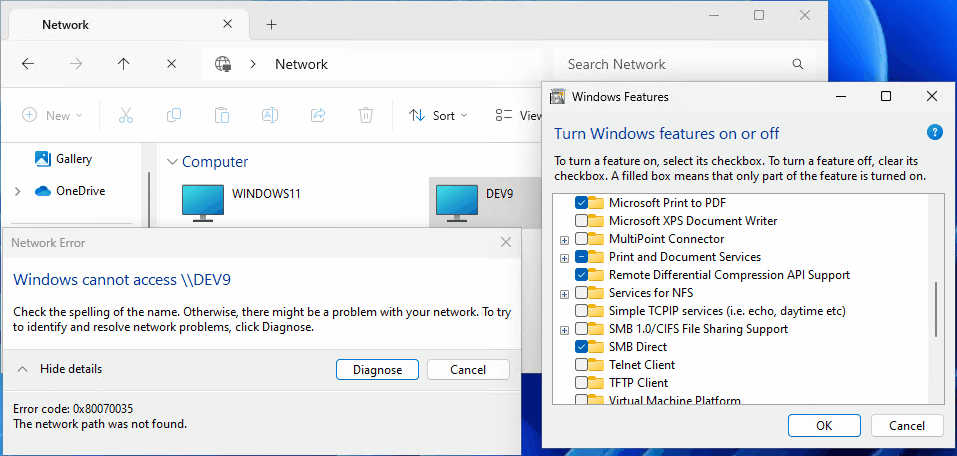
Task: Click the Diagnose button
Action: [x=377, y=369]
